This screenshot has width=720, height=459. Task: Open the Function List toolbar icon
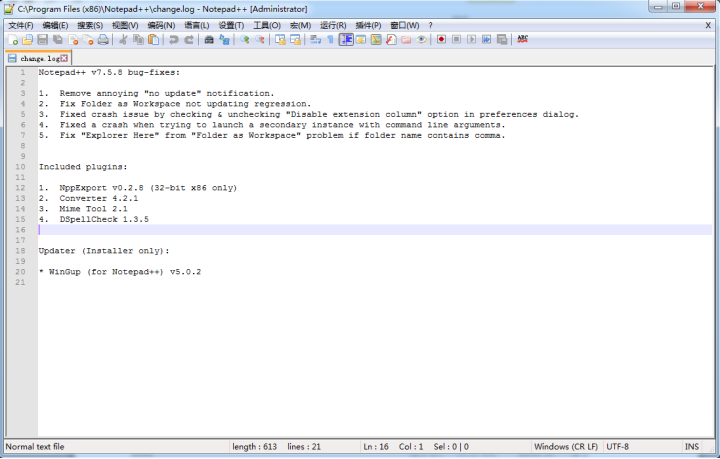(391, 40)
